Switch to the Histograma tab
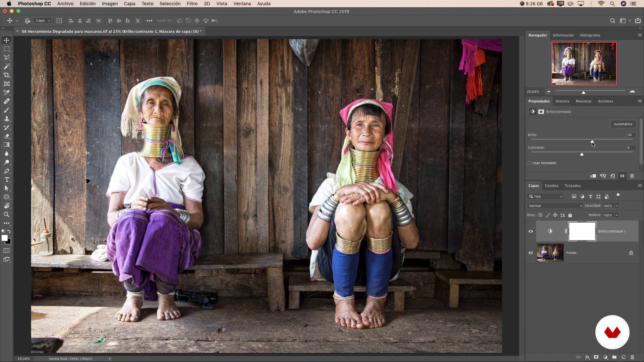Viewport: 644px width, 362px height. tap(590, 35)
